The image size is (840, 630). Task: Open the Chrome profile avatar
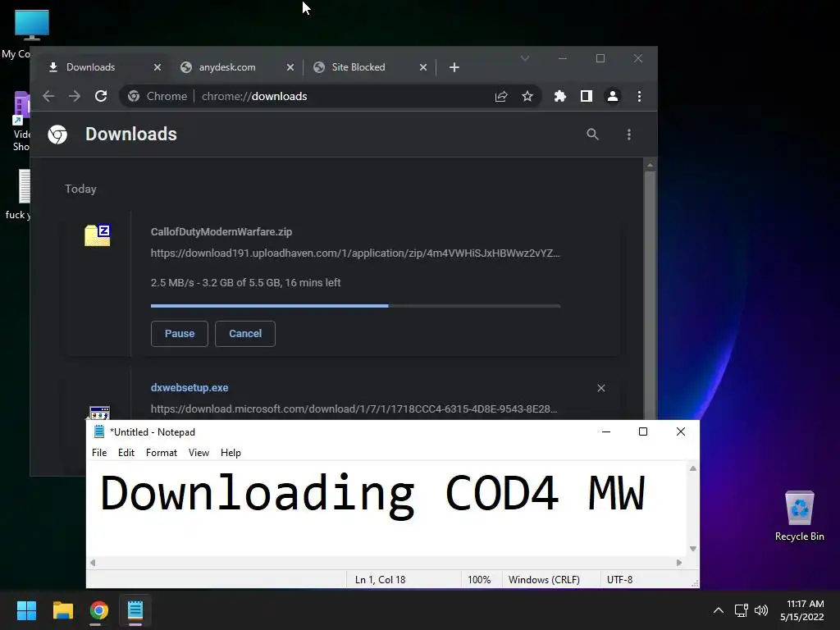pos(612,96)
